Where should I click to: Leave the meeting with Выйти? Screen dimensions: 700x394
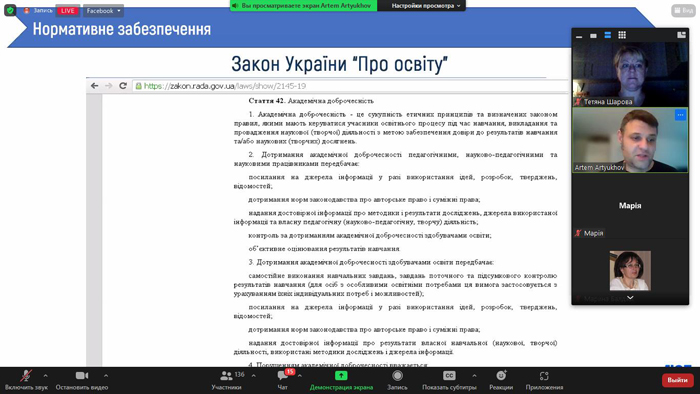(x=677, y=380)
